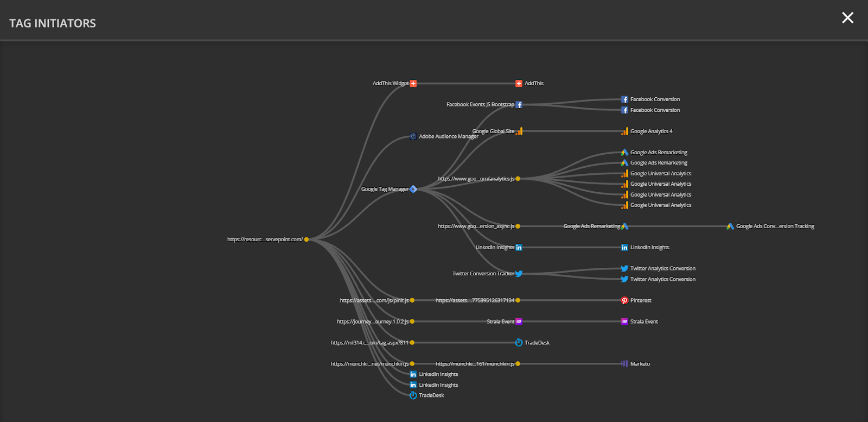Select Strala Event node directly after journey.1.0.2.js
Viewport: 868px width, 422px height.
tap(519, 322)
